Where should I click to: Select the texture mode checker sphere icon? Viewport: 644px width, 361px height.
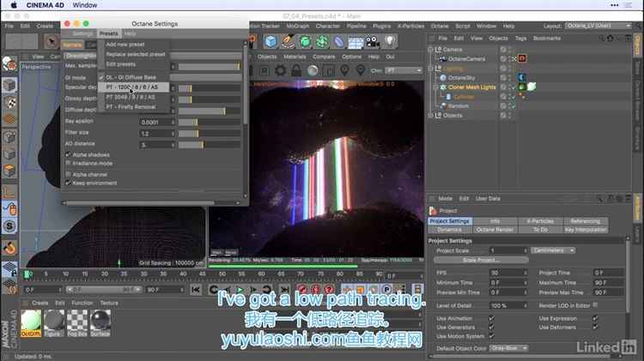9,102
